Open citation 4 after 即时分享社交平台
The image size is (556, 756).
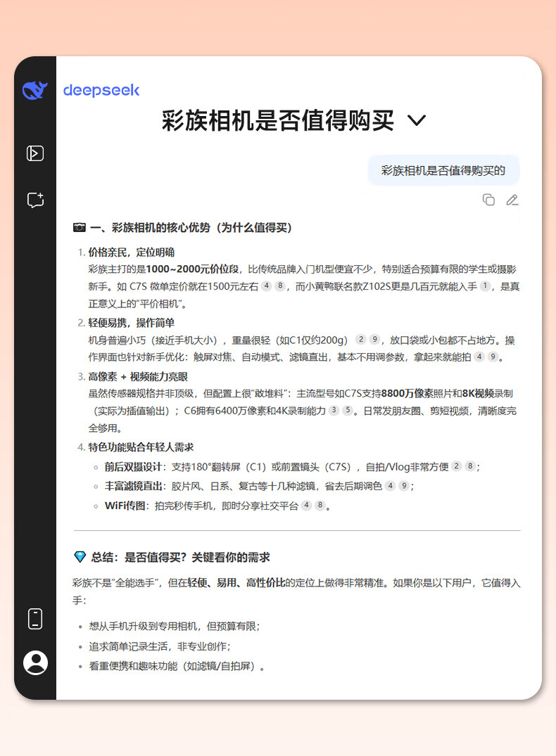coord(306,505)
